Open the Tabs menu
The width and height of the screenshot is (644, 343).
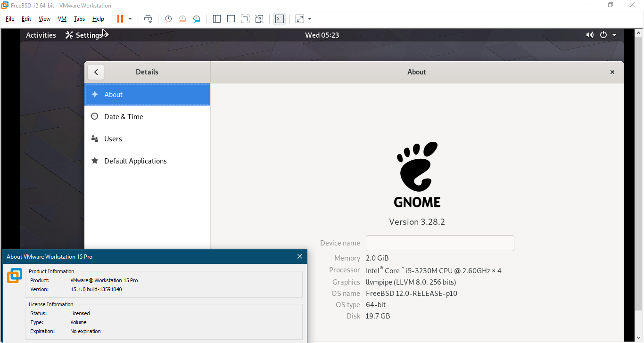(x=79, y=19)
